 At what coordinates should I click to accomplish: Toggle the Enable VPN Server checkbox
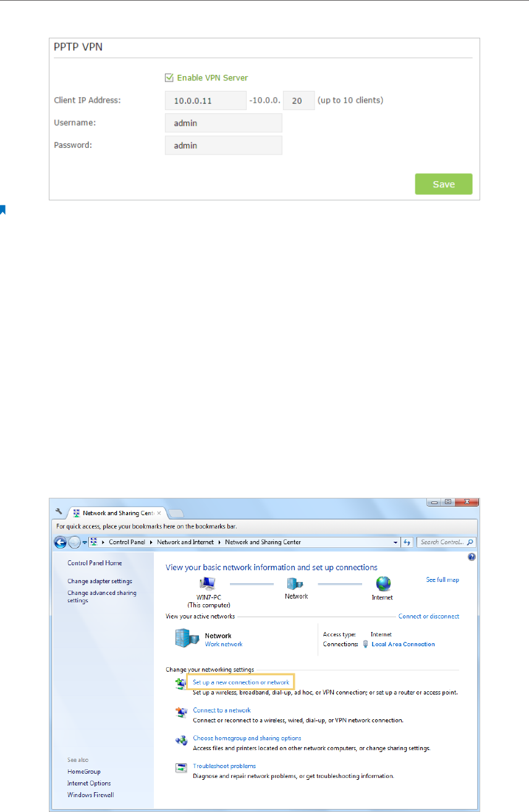click(169, 78)
